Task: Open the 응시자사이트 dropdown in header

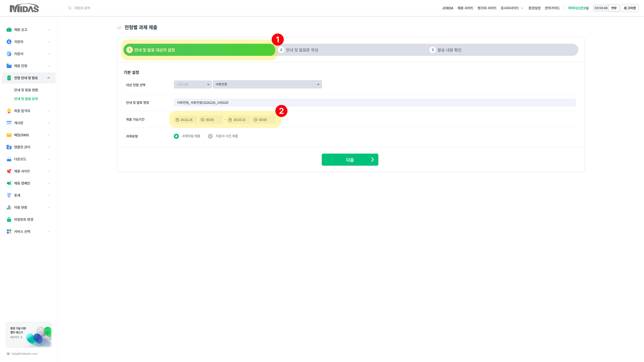Action: tap(512, 8)
